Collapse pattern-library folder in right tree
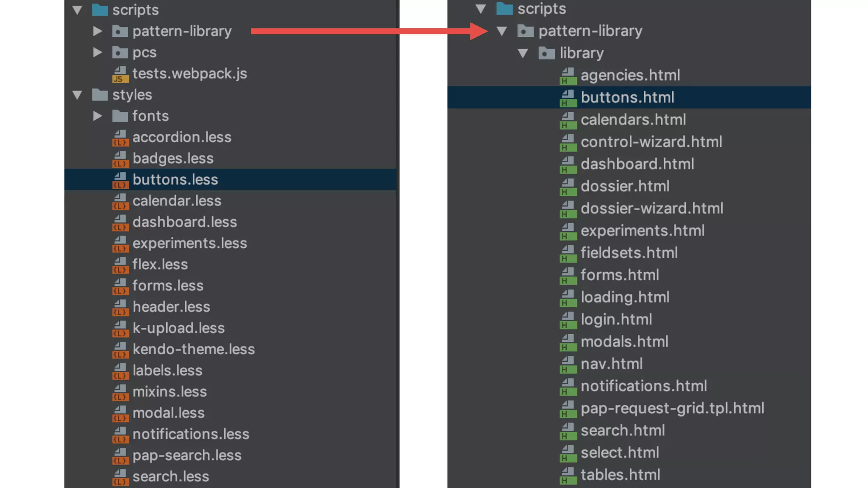This screenshot has width=868, height=488. click(502, 31)
